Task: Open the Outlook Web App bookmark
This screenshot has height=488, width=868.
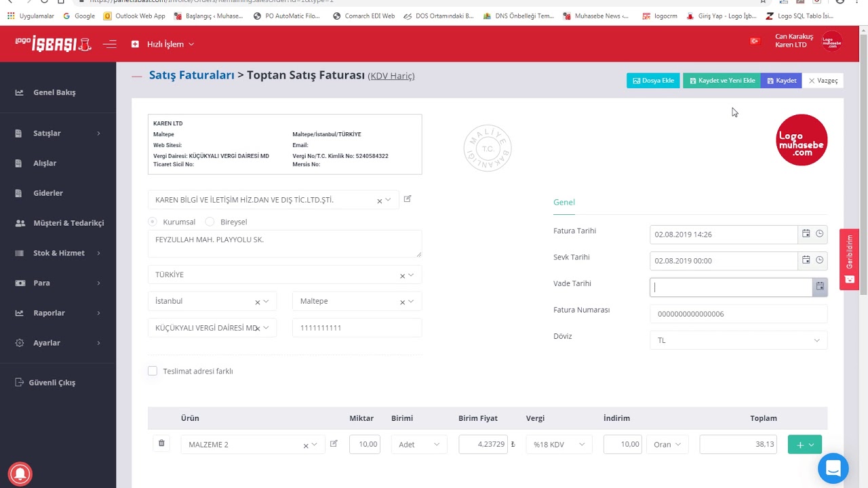Action: click(134, 16)
